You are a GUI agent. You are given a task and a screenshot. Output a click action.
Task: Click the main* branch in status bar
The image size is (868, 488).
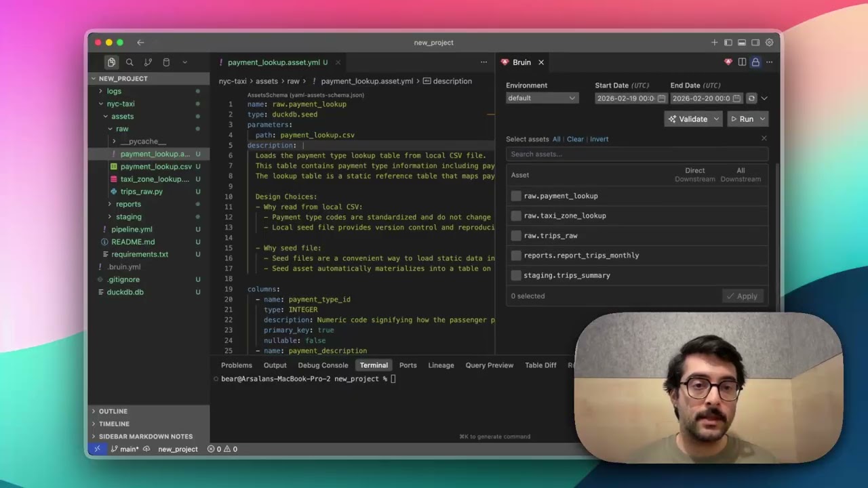coord(125,449)
